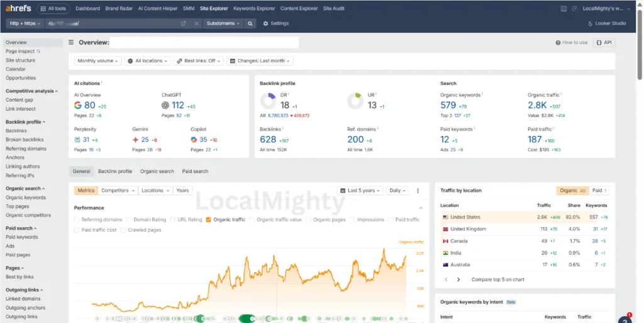Open Site Audit in top navigation
The height and width of the screenshot is (323, 644).
tap(333, 8)
